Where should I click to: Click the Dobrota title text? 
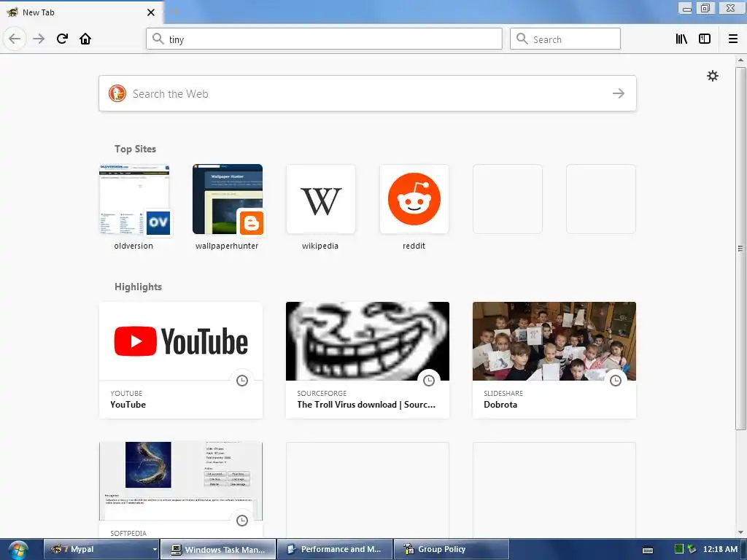[x=500, y=404]
